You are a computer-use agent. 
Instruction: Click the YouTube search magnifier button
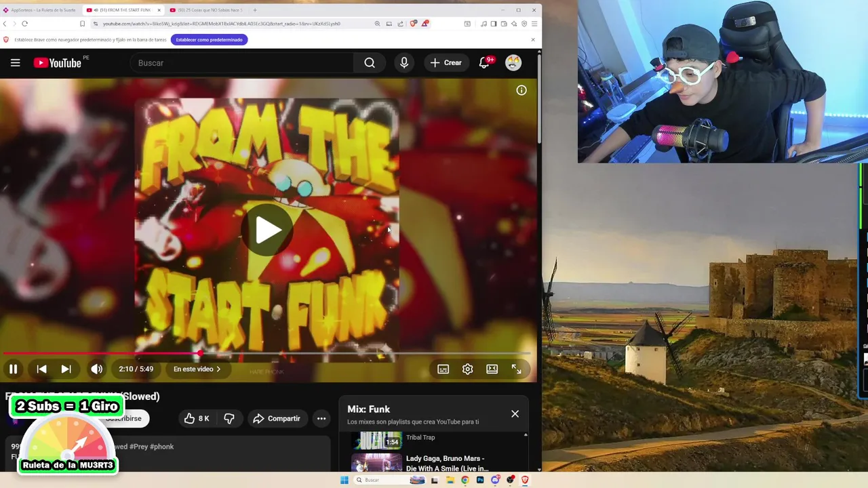click(370, 63)
